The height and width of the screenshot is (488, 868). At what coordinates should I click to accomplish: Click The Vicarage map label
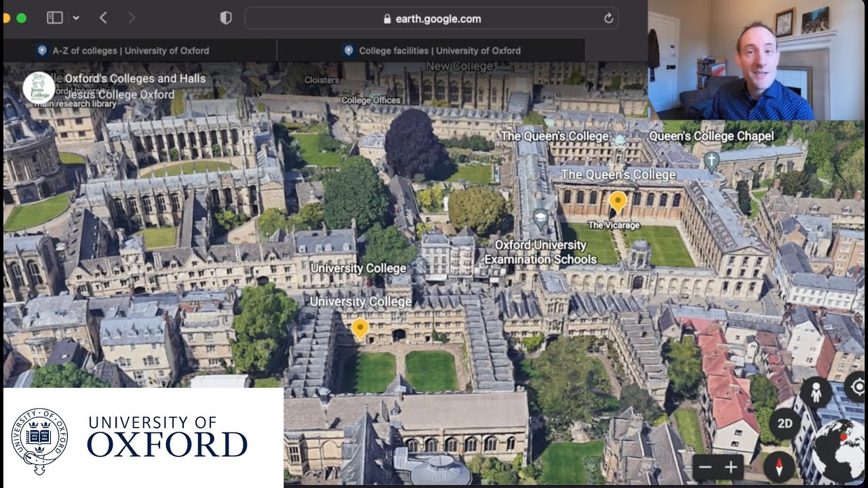pos(614,225)
